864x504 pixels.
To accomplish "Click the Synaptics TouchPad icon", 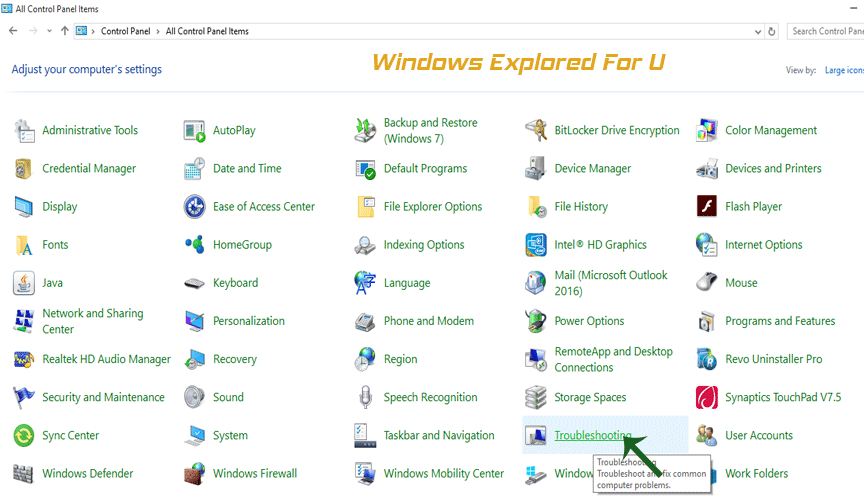I will (706, 398).
